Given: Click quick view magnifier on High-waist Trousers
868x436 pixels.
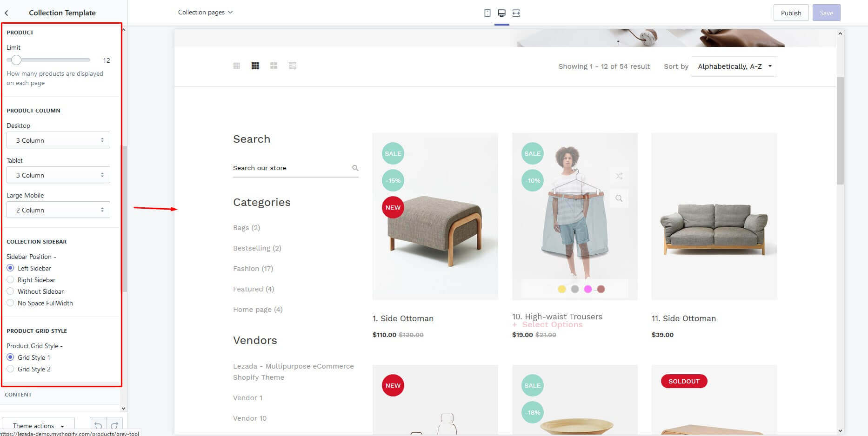Looking at the screenshot, I should tap(619, 198).
